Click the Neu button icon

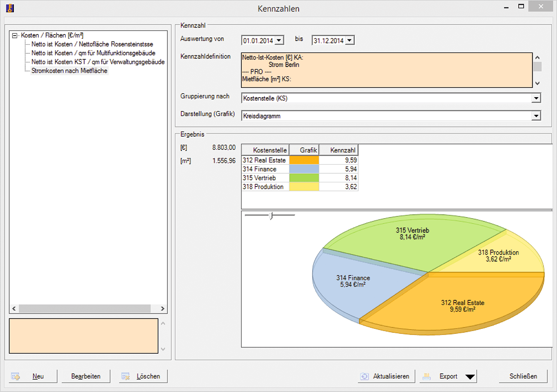tap(15, 376)
